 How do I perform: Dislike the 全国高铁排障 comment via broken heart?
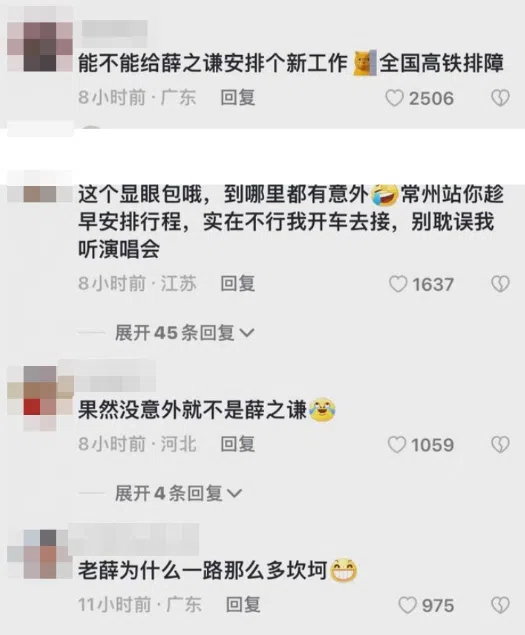(500, 98)
